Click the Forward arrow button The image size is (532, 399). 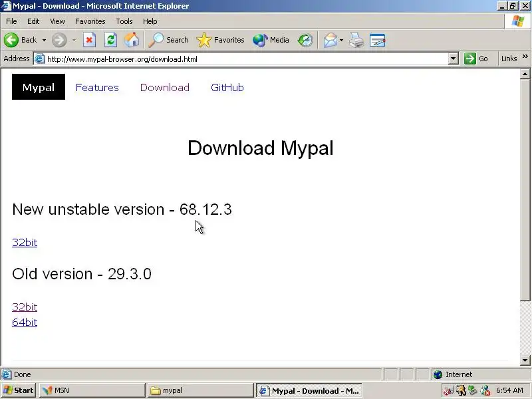coord(59,40)
